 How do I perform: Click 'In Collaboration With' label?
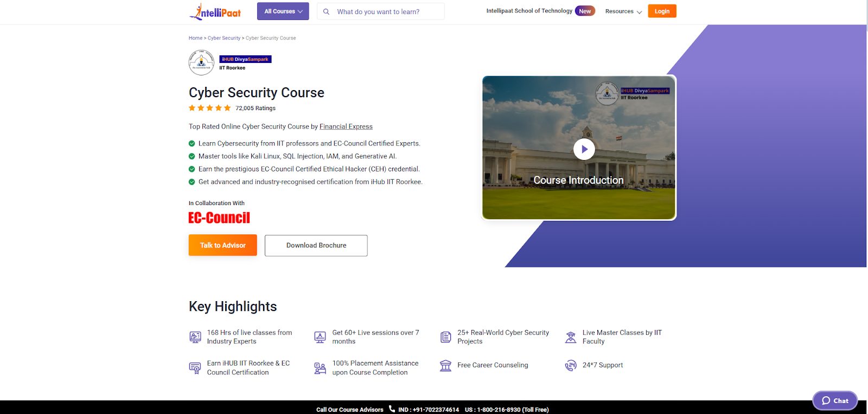(216, 203)
